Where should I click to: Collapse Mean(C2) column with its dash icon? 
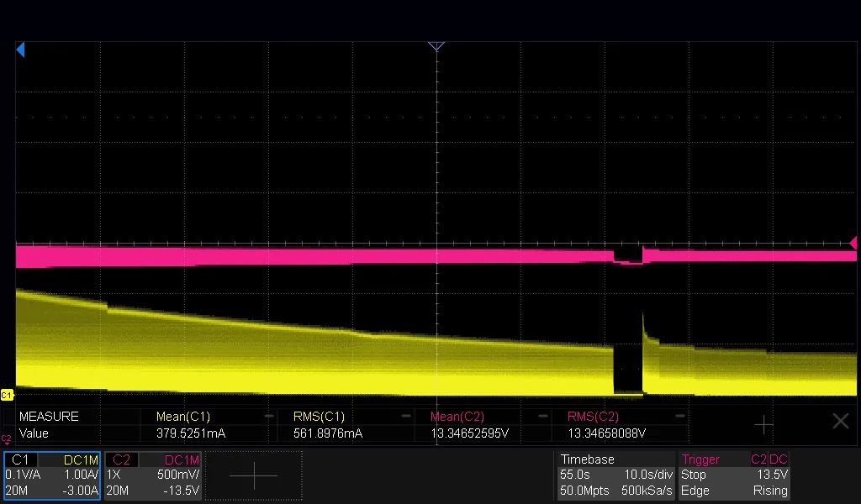[542, 417]
